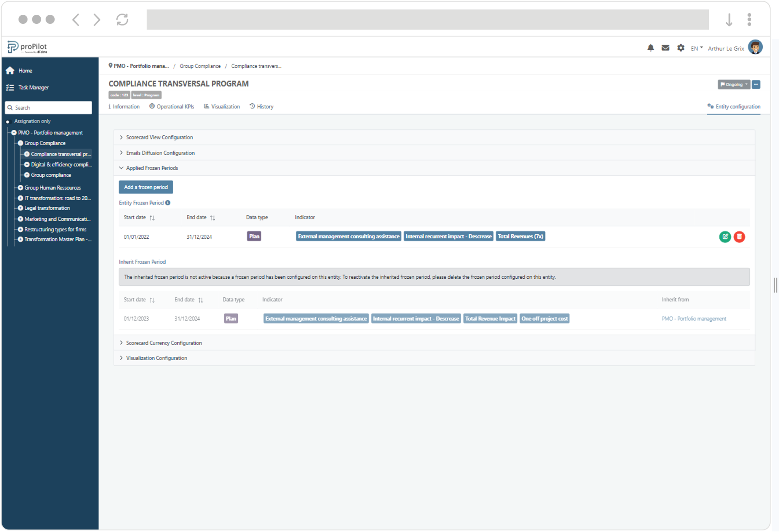Delete frozen period with red trash icon
Viewport: 779px width, 532px height.
coord(739,237)
